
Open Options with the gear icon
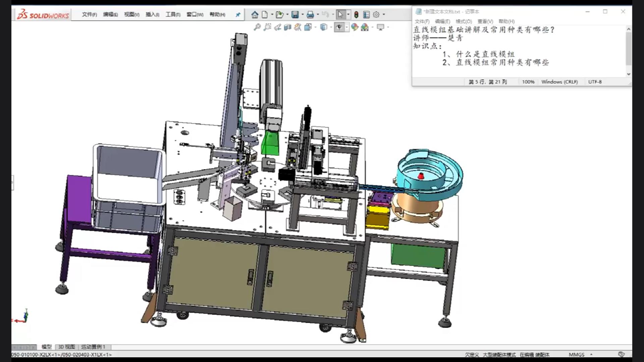coord(376,14)
